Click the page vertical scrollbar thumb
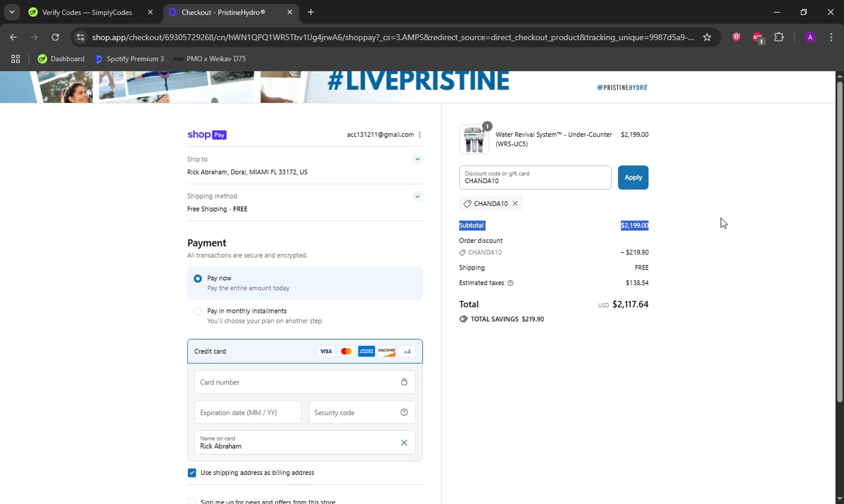844x504 pixels. [x=839, y=242]
